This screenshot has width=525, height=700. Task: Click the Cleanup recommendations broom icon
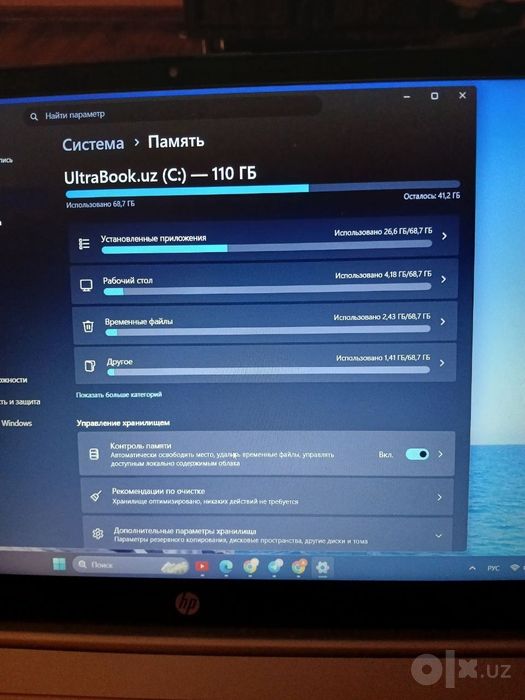(x=96, y=496)
